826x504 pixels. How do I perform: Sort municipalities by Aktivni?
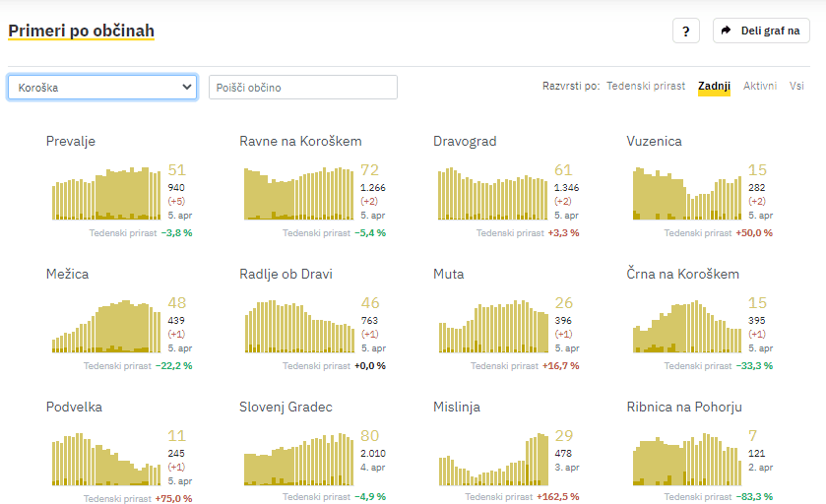click(x=760, y=87)
